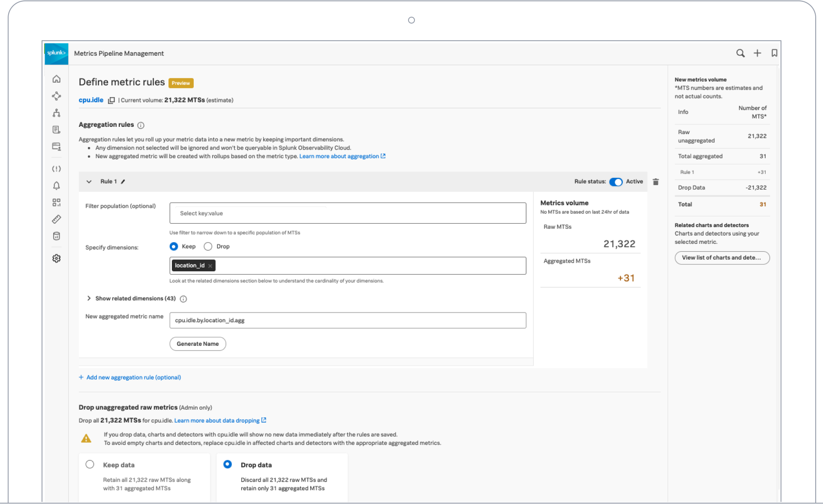This screenshot has width=823, height=504.
Task: Click Add new aggregation rule link
Action: [133, 377]
